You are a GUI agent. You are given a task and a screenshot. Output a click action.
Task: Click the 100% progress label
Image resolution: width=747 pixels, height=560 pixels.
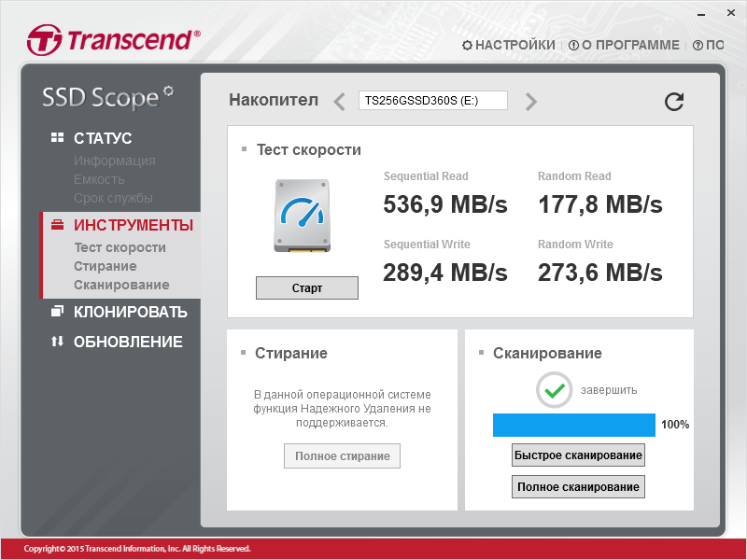[675, 425]
